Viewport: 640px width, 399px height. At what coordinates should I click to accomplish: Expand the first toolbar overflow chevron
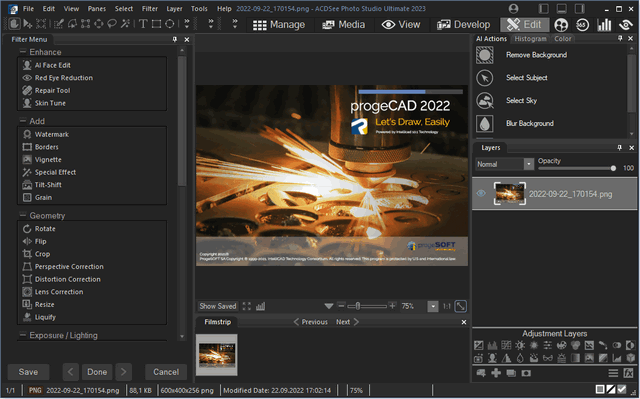[x=187, y=24]
